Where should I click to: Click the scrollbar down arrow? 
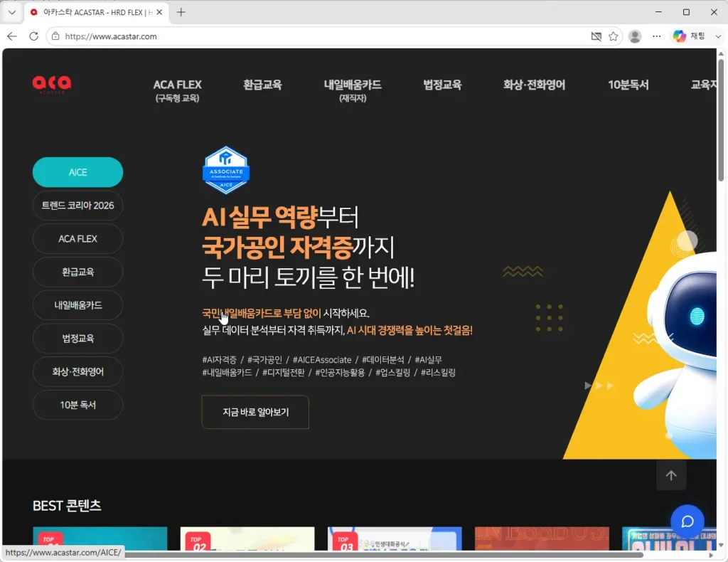(721, 545)
